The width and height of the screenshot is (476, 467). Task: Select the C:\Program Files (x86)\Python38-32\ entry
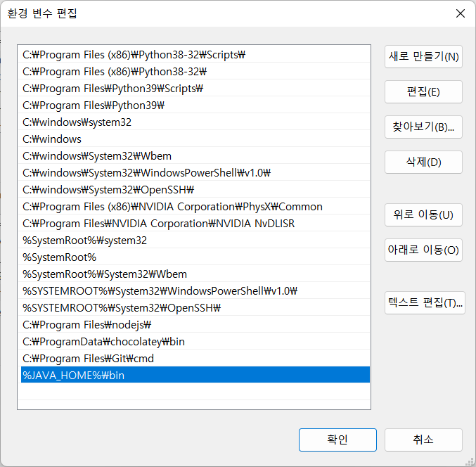point(195,72)
